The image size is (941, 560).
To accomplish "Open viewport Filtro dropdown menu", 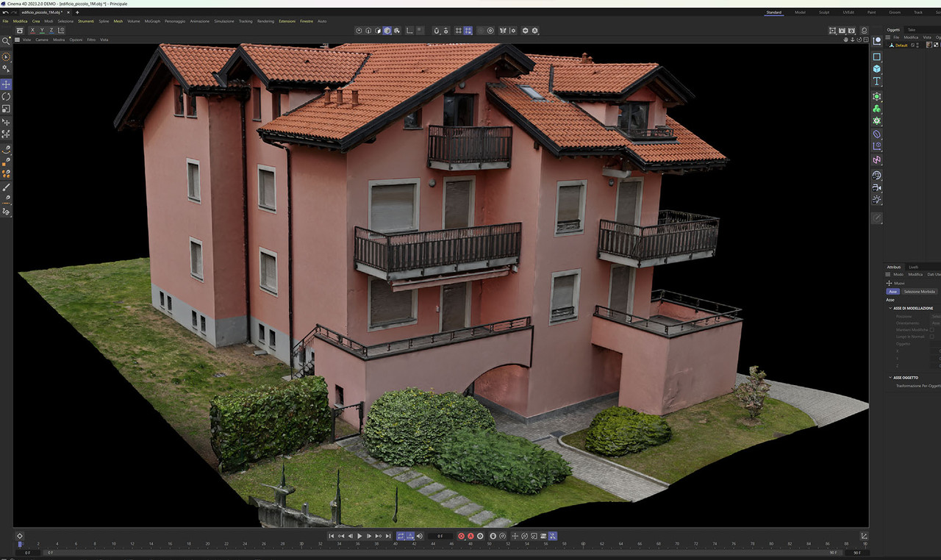I will 91,40.
